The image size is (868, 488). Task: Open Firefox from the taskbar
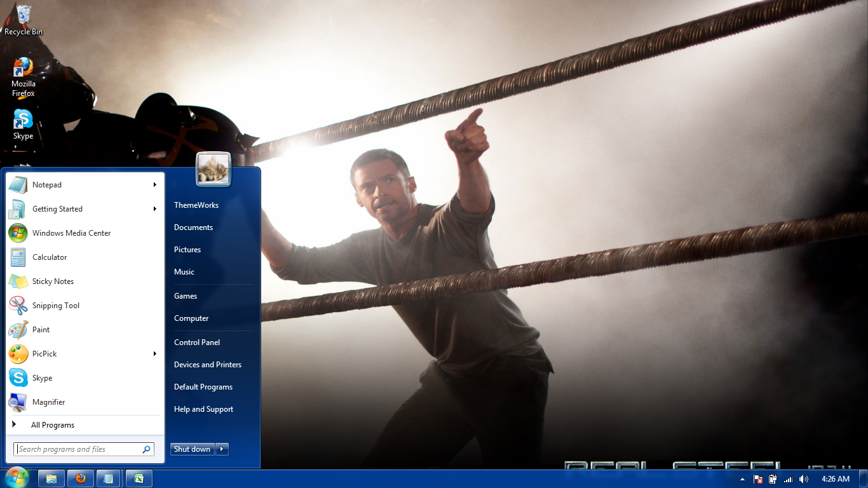80,478
